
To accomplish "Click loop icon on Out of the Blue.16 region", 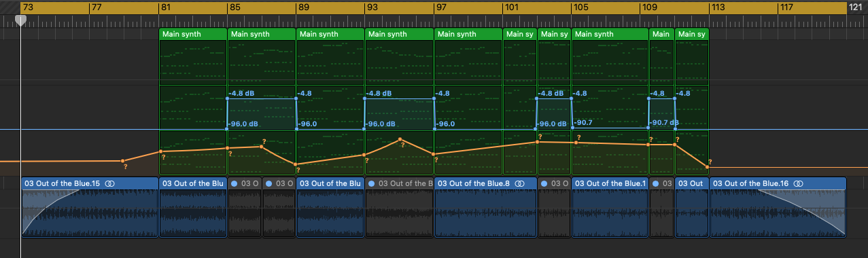I will pos(799,183).
